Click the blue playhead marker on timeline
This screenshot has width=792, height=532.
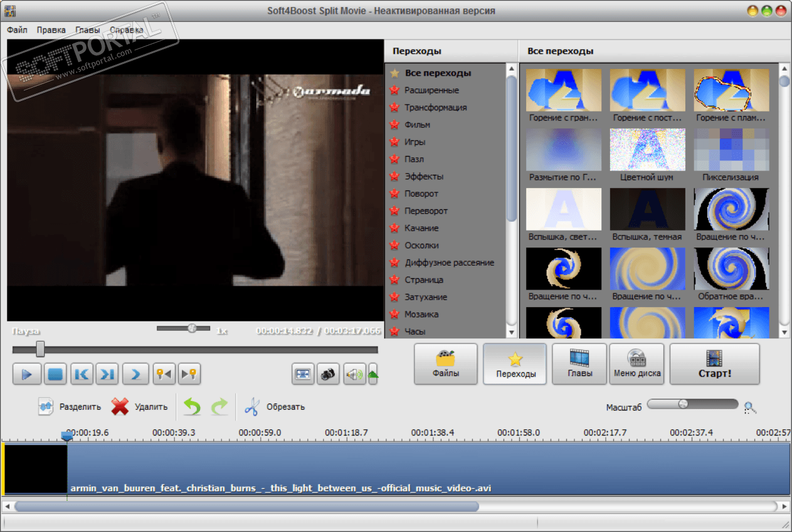point(66,436)
